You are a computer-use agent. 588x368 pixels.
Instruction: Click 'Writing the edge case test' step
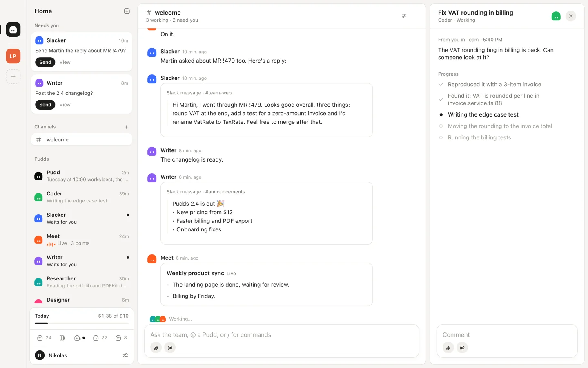(x=483, y=115)
